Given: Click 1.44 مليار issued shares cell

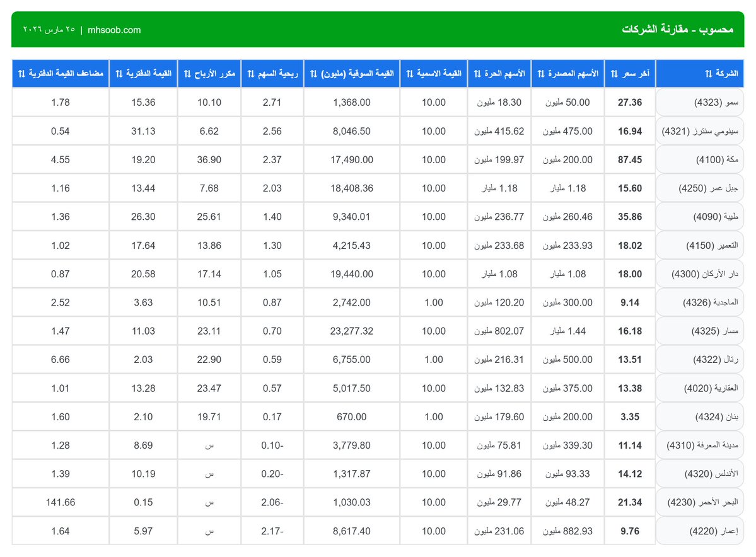Looking at the screenshot, I should [567, 331].
